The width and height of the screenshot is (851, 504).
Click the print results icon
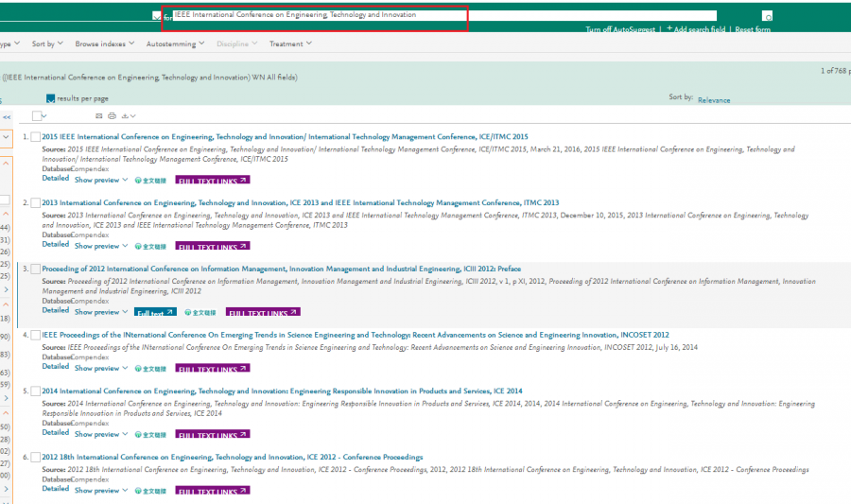click(112, 115)
